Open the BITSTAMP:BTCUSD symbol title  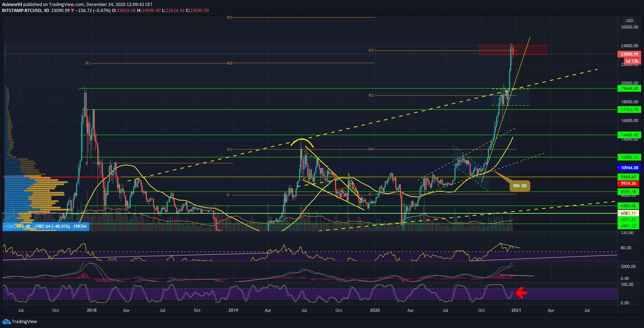click(23, 11)
